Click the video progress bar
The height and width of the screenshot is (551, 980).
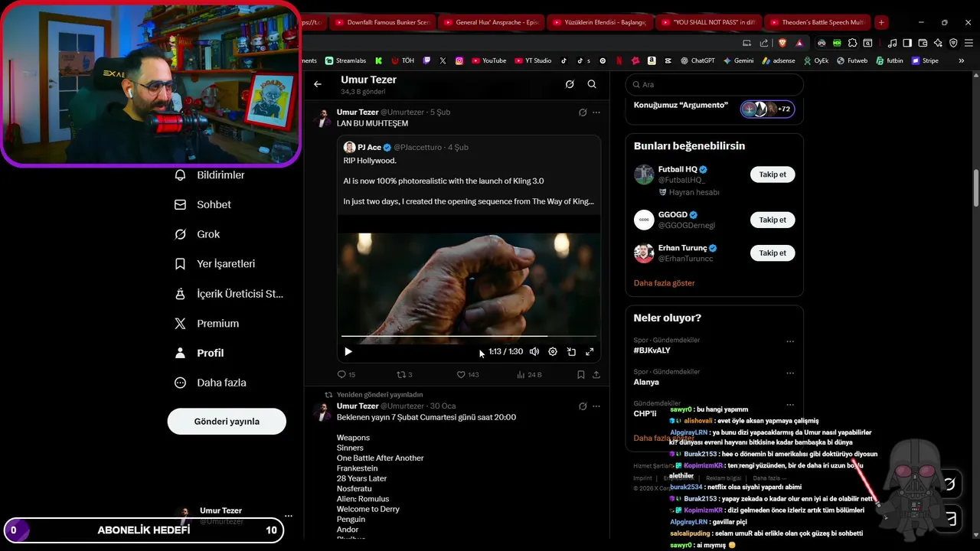pyautogui.click(x=469, y=336)
